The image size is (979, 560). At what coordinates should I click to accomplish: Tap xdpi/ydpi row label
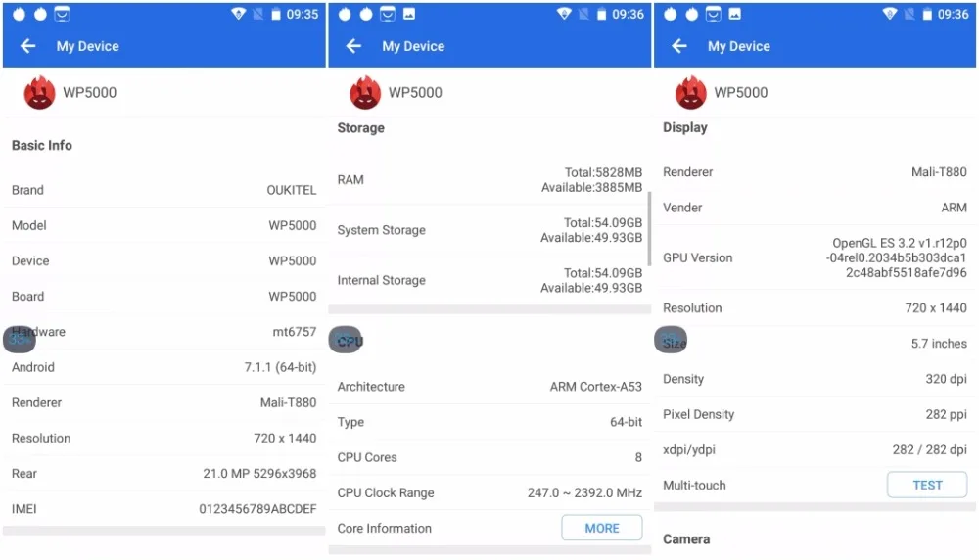[x=689, y=449]
